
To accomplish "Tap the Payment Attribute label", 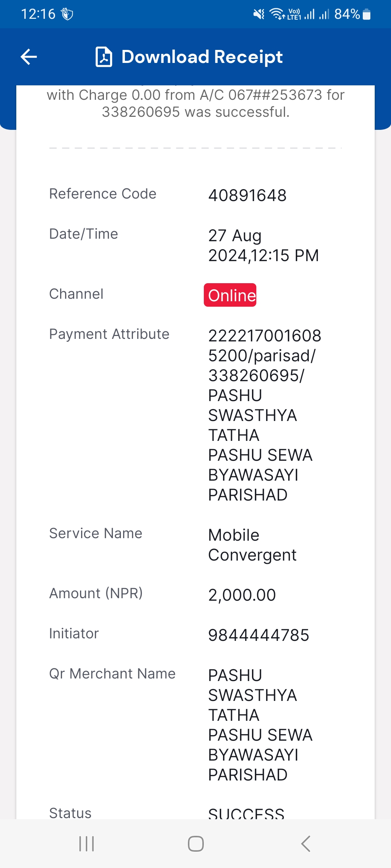I will click(x=109, y=334).
